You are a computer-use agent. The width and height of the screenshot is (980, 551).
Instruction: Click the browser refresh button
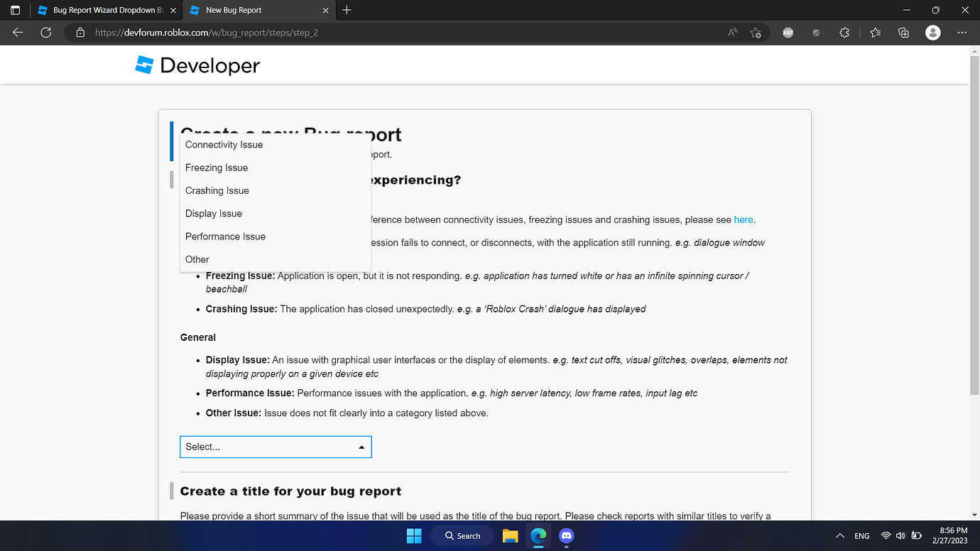[x=45, y=32]
